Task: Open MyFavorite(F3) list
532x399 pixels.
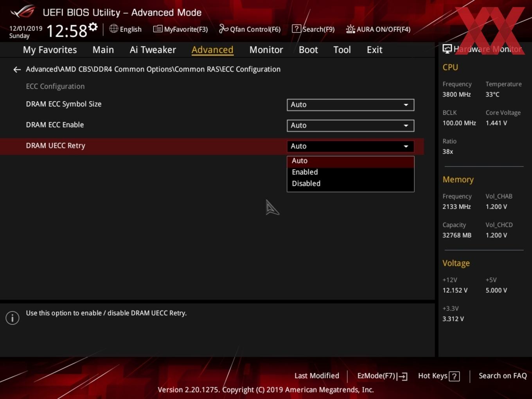Action: point(180,29)
